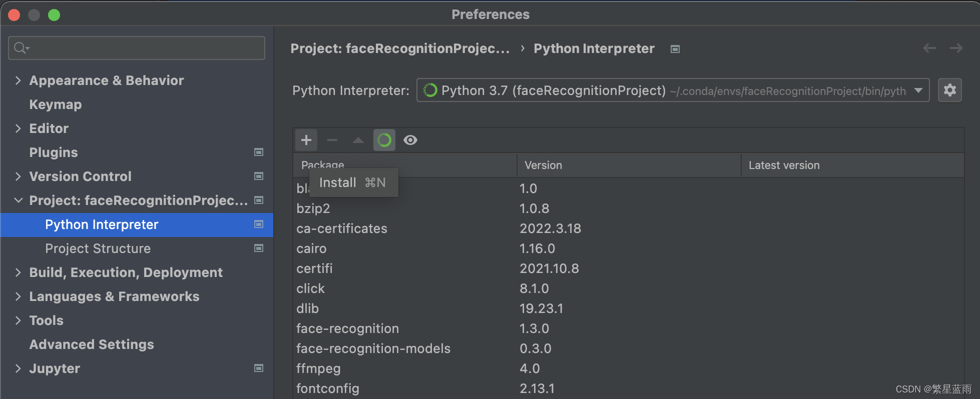Viewport: 980px width, 399px height.
Task: Expand the Appearance & Behavior section
Action: (18, 80)
